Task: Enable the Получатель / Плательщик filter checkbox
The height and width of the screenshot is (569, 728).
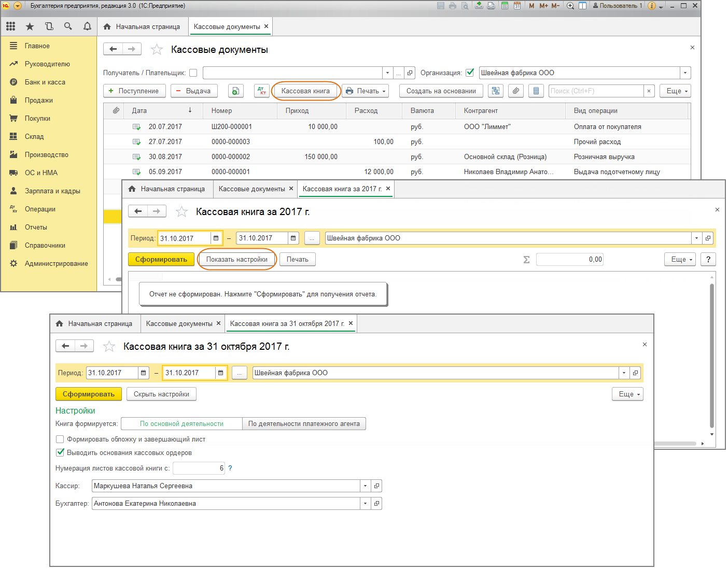Action: tap(193, 73)
